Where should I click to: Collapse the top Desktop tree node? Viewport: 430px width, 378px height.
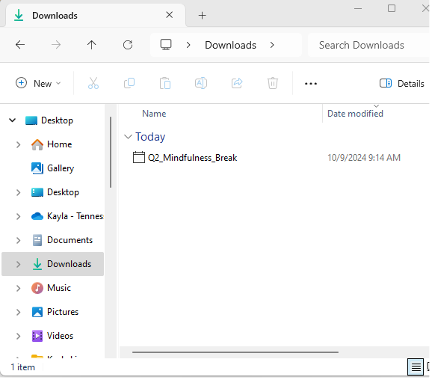click(x=12, y=120)
